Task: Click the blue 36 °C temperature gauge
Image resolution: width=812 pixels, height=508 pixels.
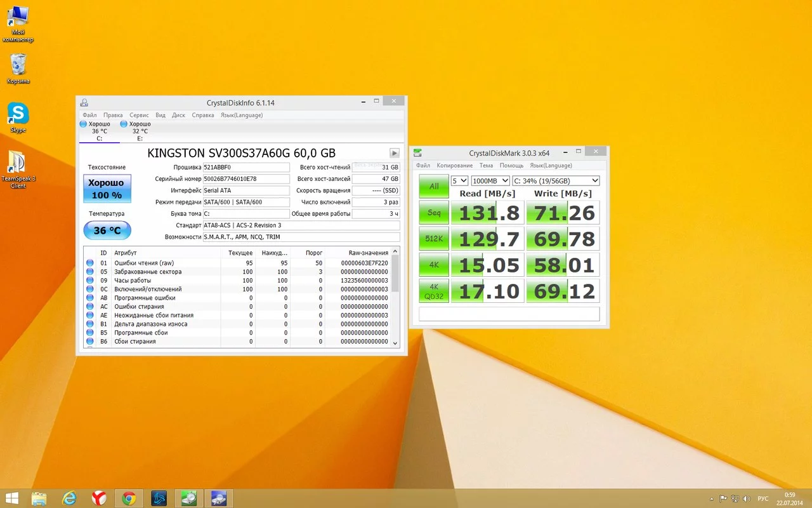Action: pos(107,230)
